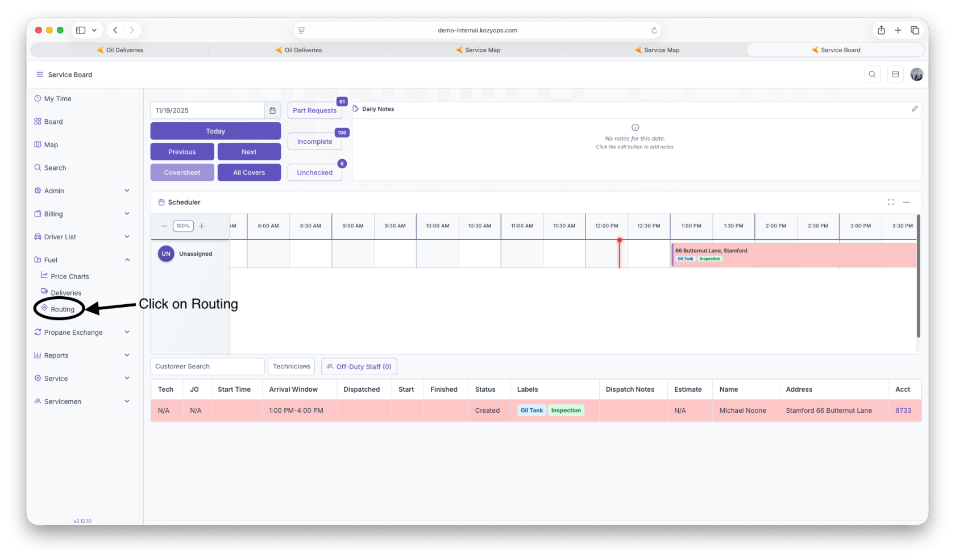Expand Scheduler to fullscreen

[x=891, y=202]
